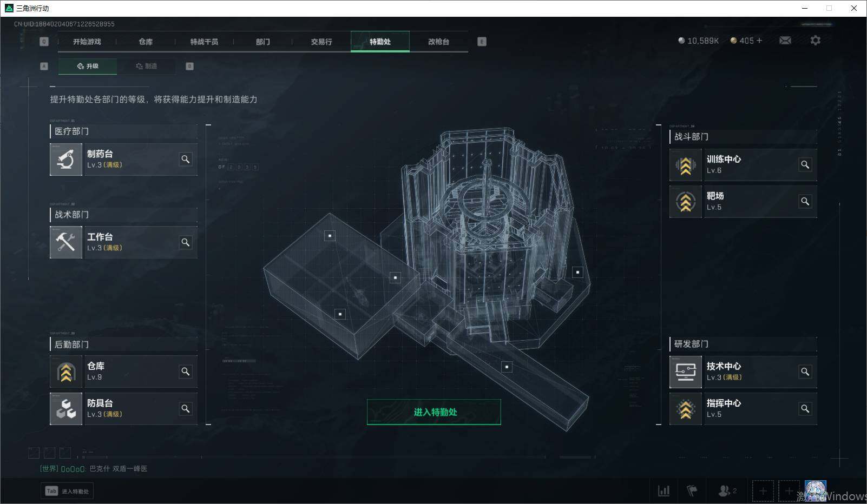Open the 改枪台 tab
867x504 pixels.
coord(438,42)
